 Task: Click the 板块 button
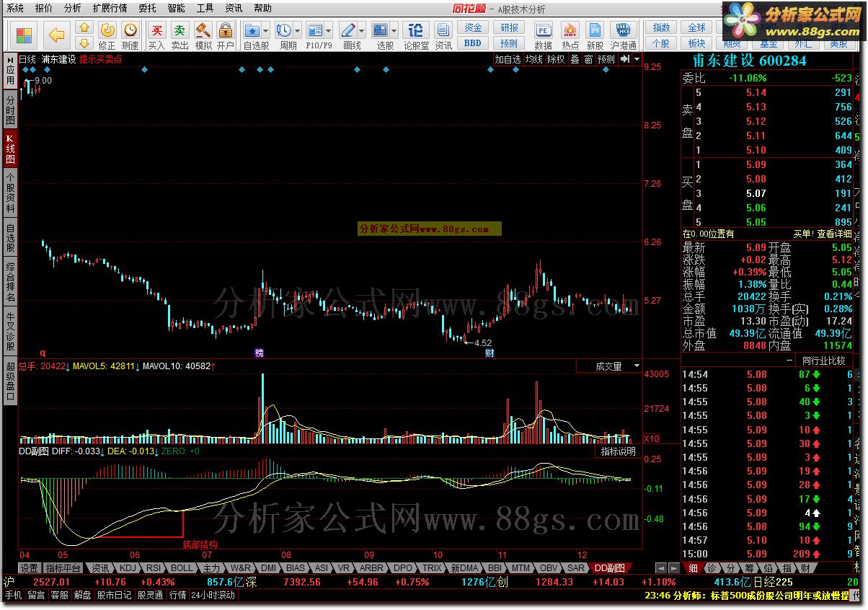click(696, 43)
